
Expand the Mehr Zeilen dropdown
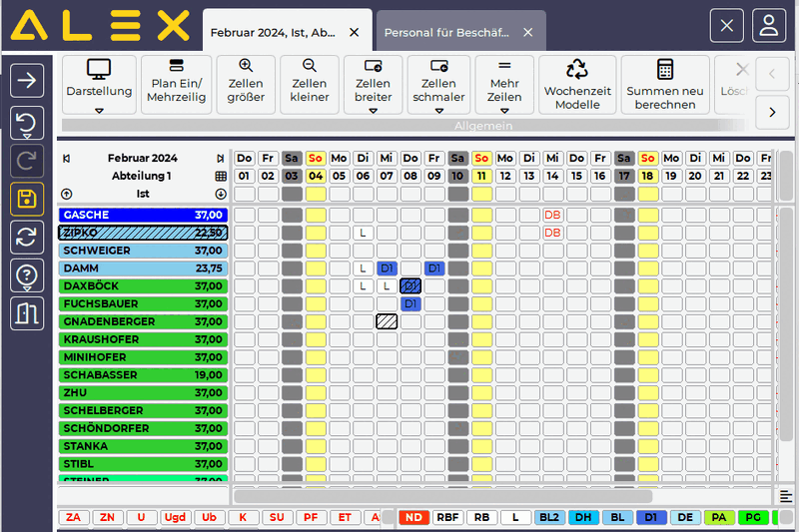point(504,111)
